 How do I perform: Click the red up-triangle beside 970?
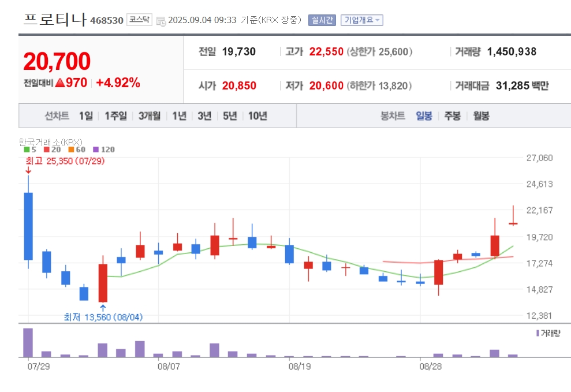coord(60,83)
